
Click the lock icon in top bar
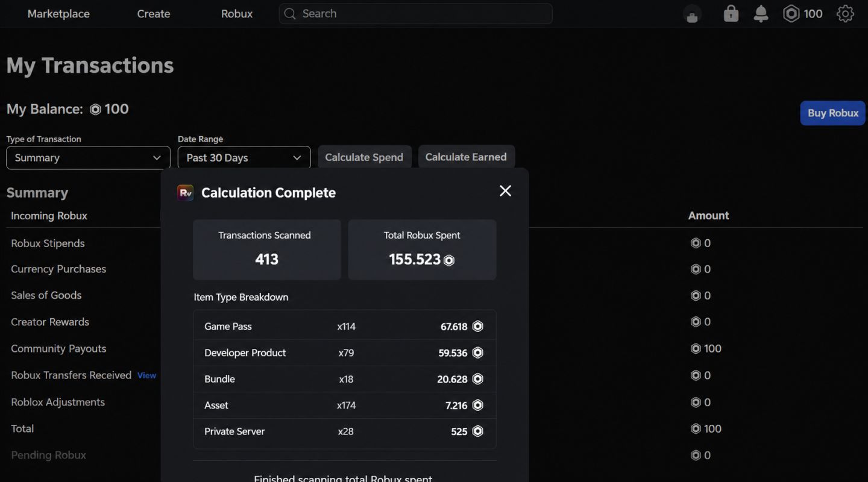[x=731, y=13]
